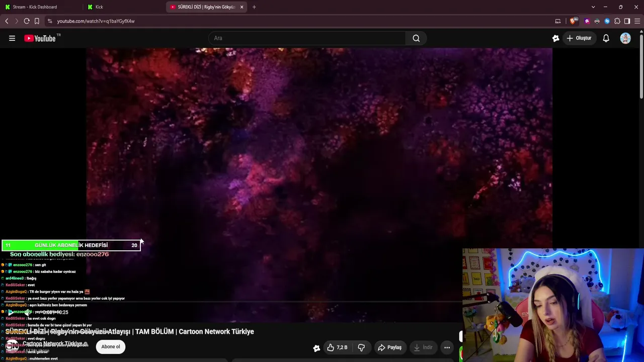
Task: Bookmark this page
Action: (x=37, y=21)
